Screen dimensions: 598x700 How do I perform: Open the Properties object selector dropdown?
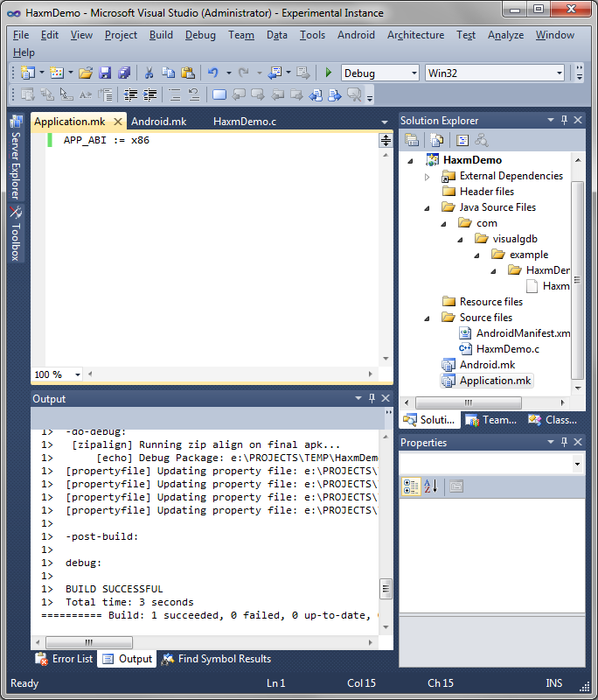coord(578,465)
